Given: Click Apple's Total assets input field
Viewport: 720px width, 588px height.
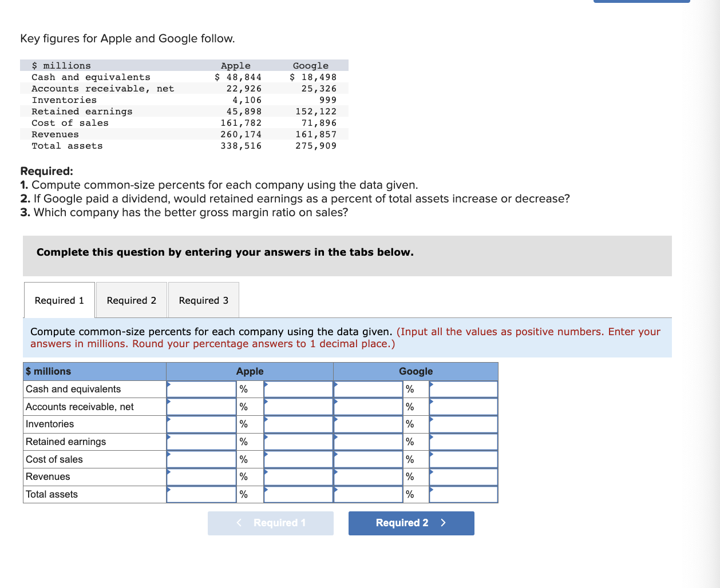Looking at the screenshot, I should pos(201,494).
